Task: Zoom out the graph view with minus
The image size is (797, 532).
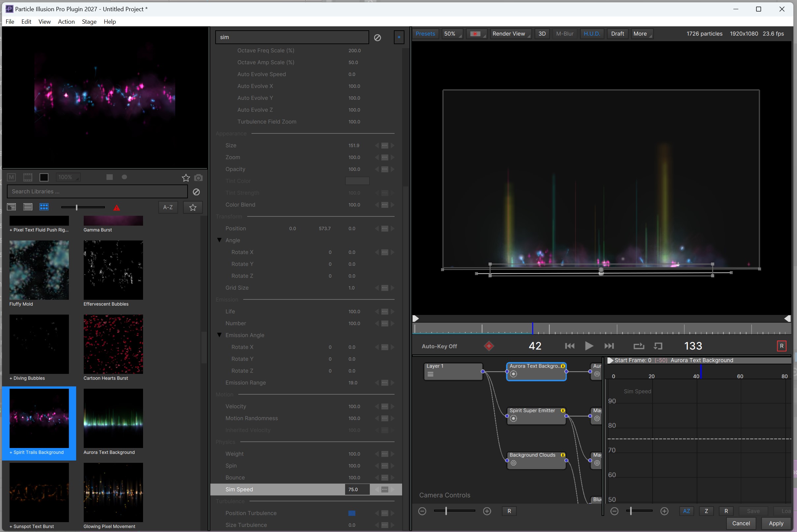Action: (614, 511)
